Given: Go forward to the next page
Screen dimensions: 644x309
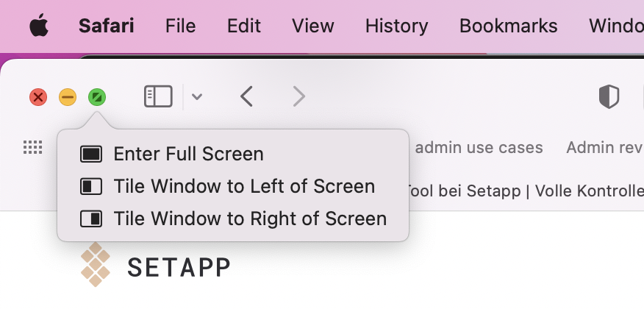Looking at the screenshot, I should [x=298, y=96].
